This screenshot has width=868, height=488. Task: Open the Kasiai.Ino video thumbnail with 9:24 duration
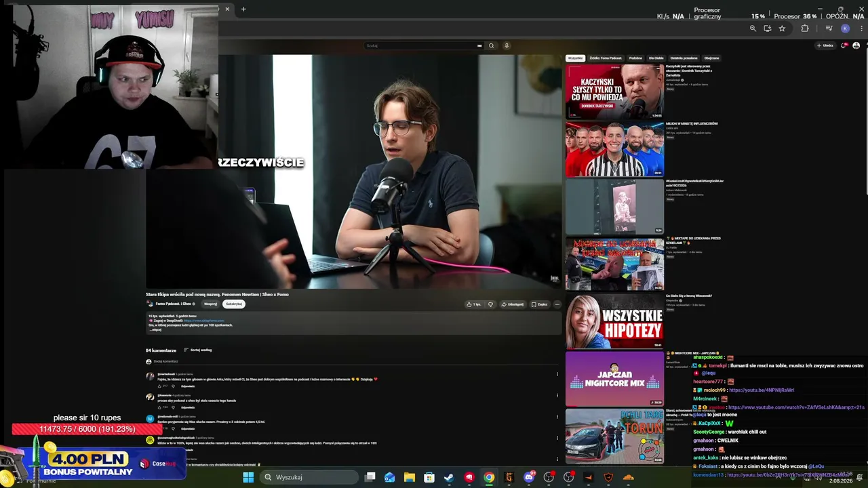pos(614,207)
